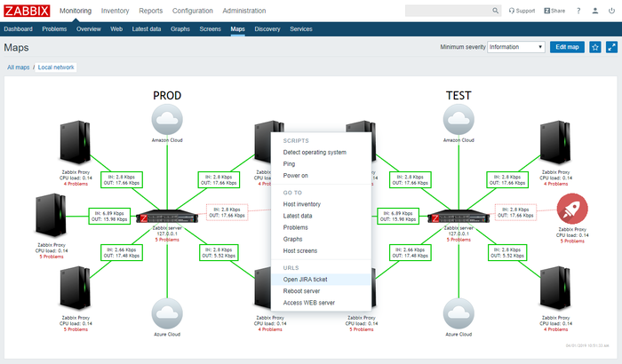Click the logout power icon
Screen dimensions: 622x364
(611, 11)
